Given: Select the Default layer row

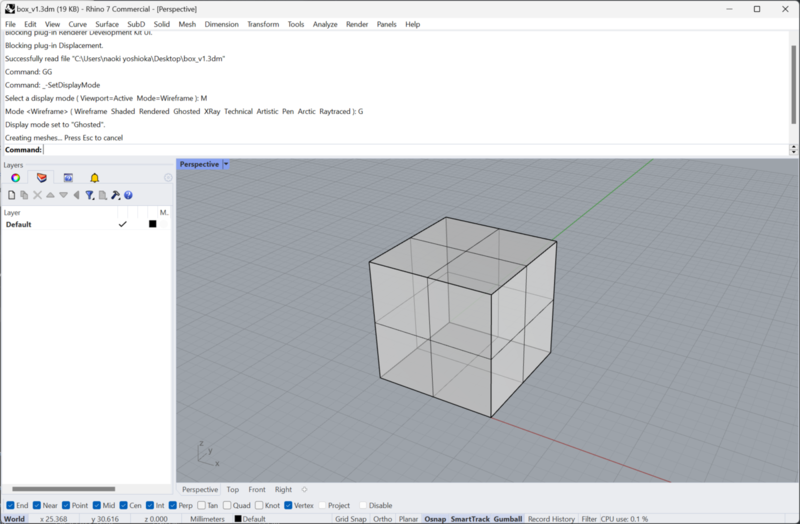Looking at the screenshot, I should [87, 224].
